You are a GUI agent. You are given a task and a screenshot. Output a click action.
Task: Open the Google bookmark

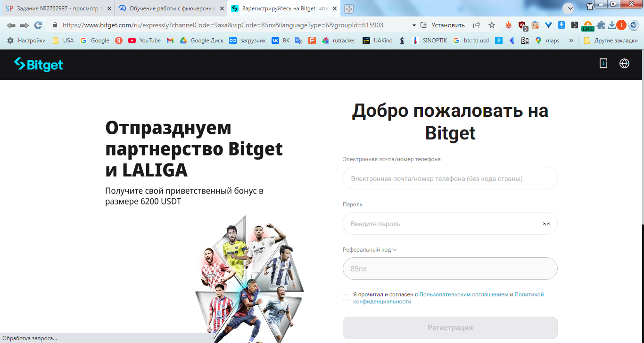click(95, 41)
